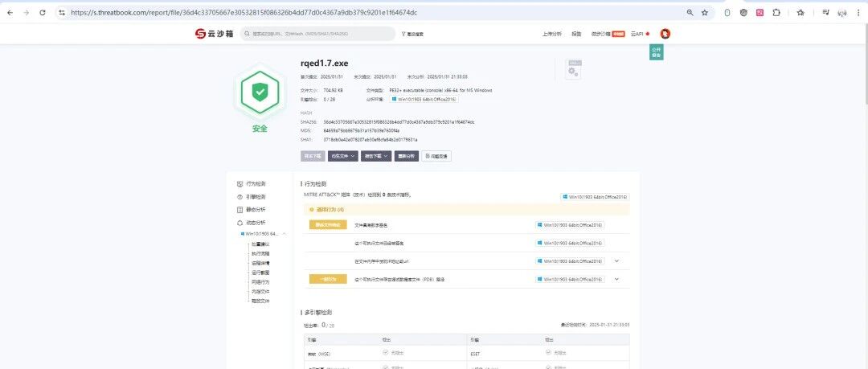Select 释放文件 in the sidebar tree
Screen dimensions: 868x369
260,301
